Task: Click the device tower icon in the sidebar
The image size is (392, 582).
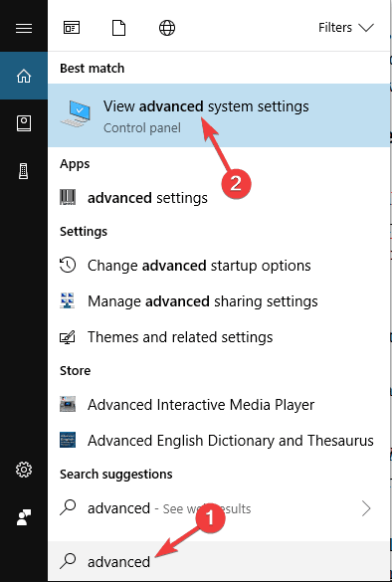Action: (x=24, y=171)
